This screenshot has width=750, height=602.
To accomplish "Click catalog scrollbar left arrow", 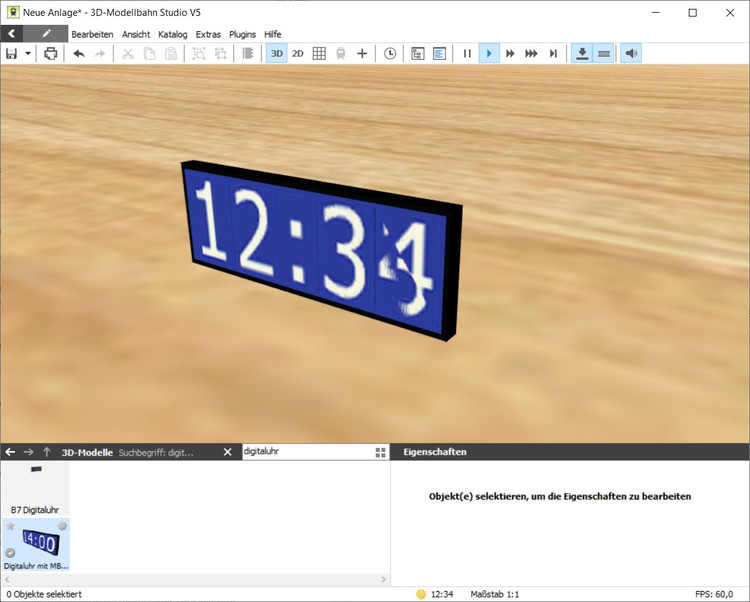I will pos(7,580).
